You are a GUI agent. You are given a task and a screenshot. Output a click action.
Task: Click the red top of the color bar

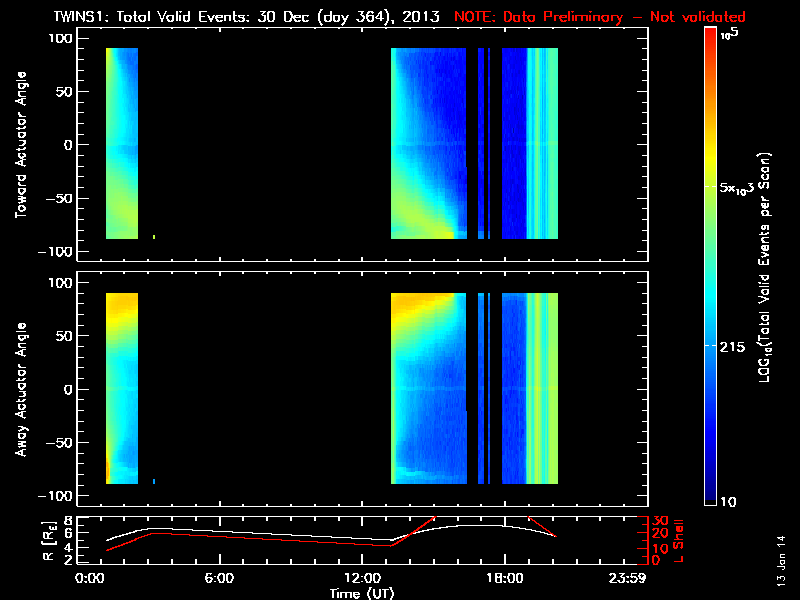711,34
